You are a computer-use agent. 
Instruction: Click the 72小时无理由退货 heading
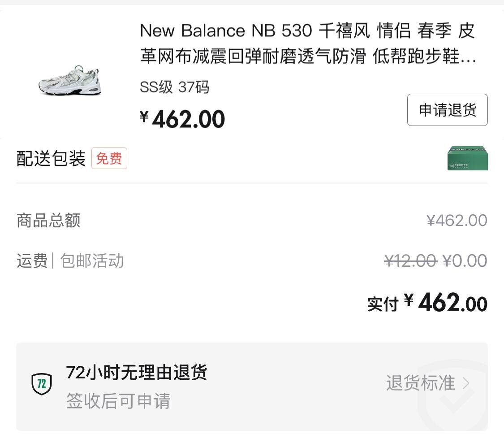[137, 373]
